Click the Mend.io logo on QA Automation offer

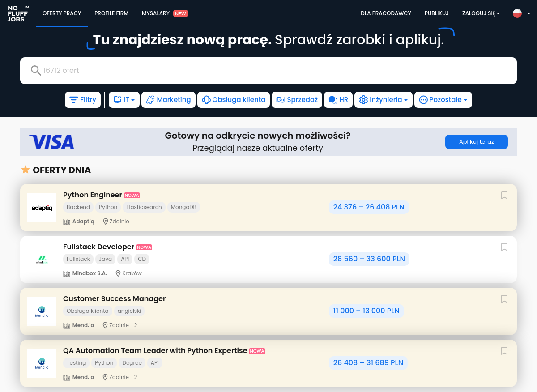(42, 363)
